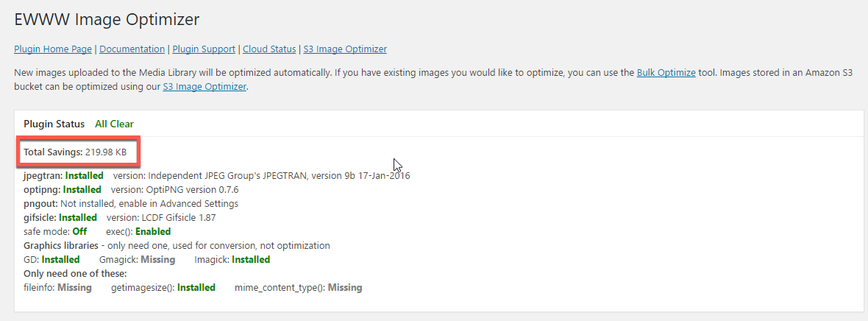Click the Gmagick Missing status
Viewport: 868px width, 321px height.
(x=157, y=259)
